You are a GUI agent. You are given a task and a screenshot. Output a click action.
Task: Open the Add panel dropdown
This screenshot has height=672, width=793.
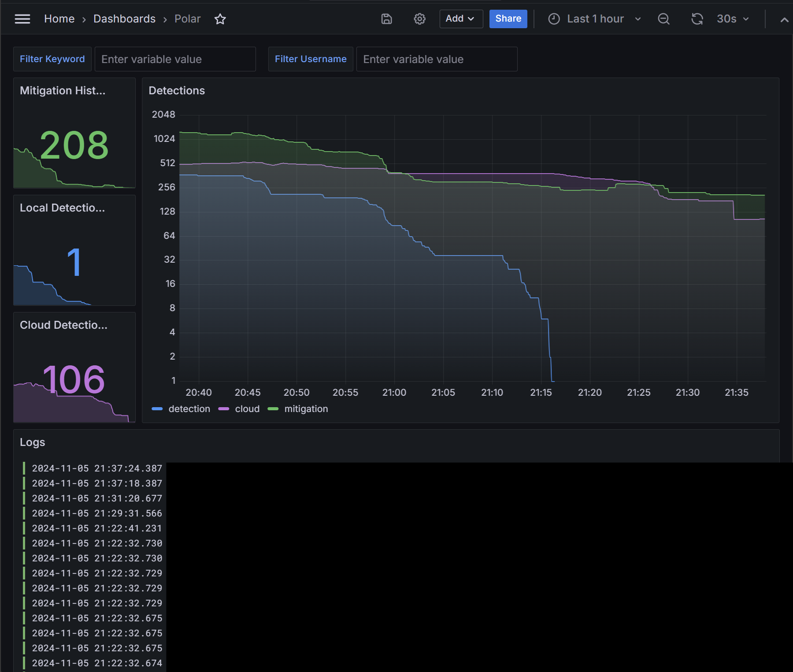pos(461,19)
